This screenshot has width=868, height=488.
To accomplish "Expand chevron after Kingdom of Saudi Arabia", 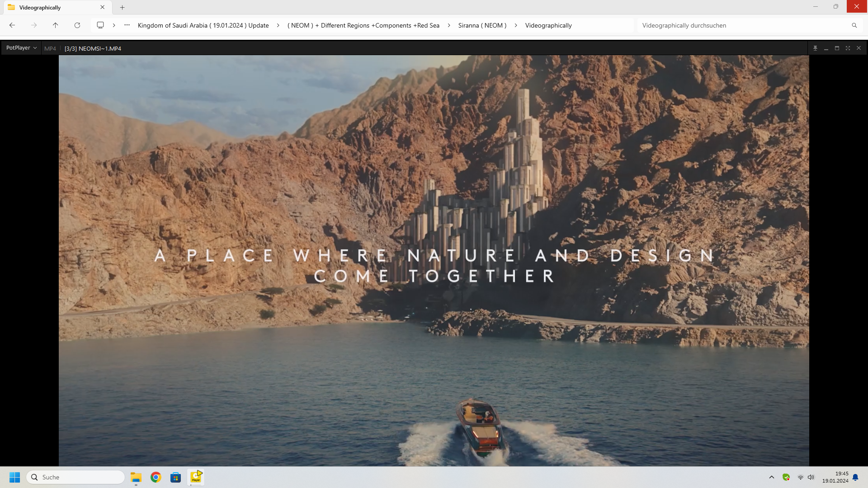I will coord(278,25).
